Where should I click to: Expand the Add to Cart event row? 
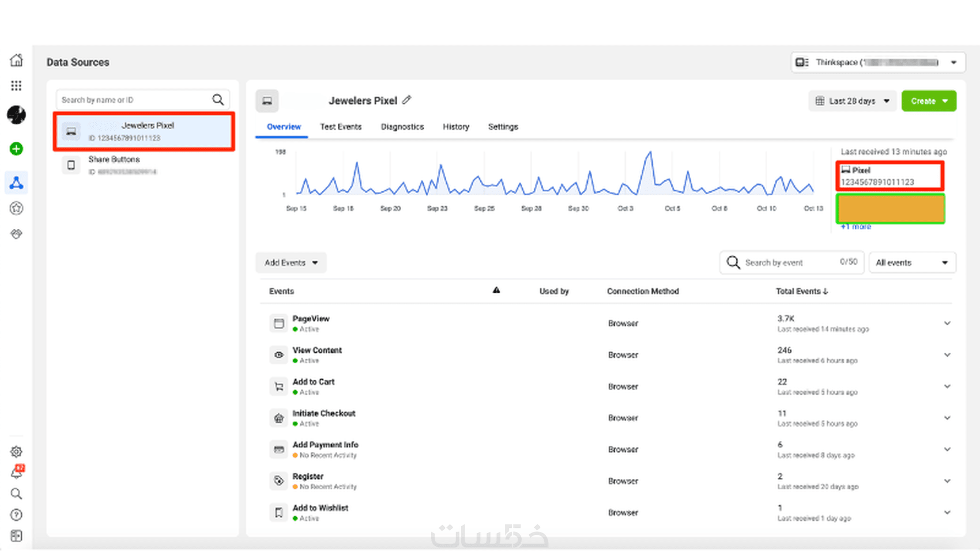click(947, 386)
